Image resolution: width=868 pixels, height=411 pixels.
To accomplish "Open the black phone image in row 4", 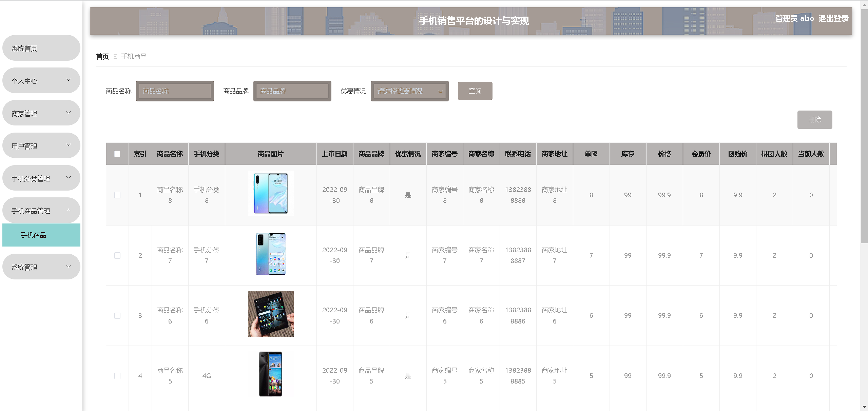I will [x=271, y=374].
